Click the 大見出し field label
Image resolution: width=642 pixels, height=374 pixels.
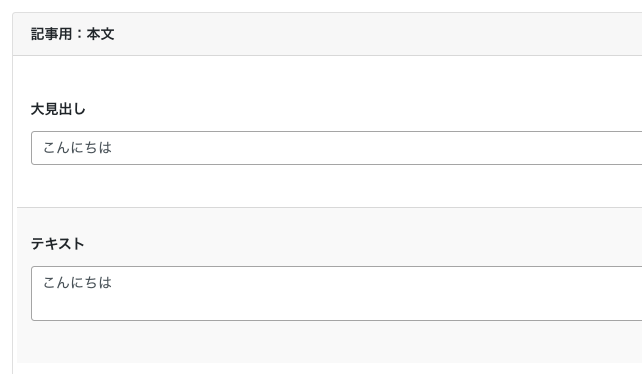click(x=58, y=109)
